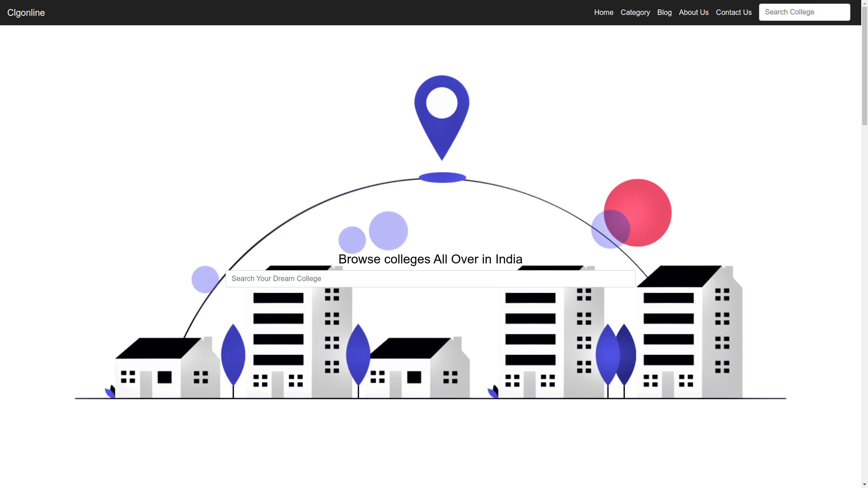Click the pair of overlapping blue leaf trees
868x488 pixels.
pyautogui.click(x=616, y=355)
